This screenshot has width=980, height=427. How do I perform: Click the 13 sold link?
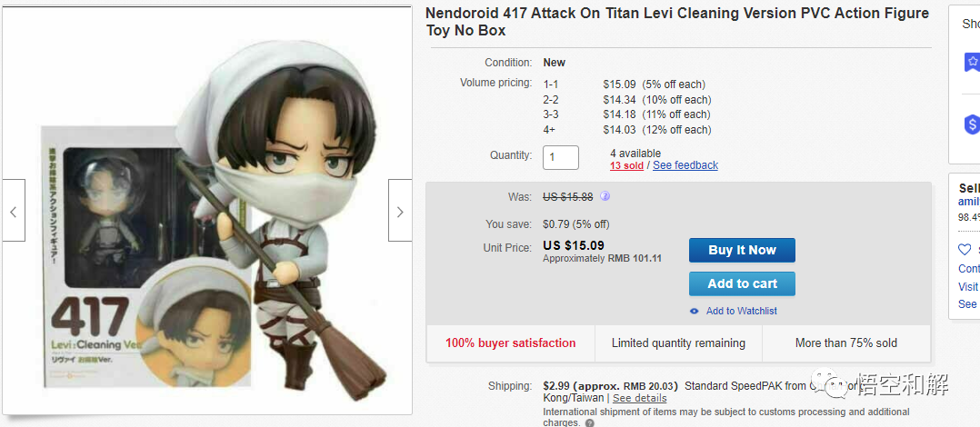pyautogui.click(x=626, y=165)
